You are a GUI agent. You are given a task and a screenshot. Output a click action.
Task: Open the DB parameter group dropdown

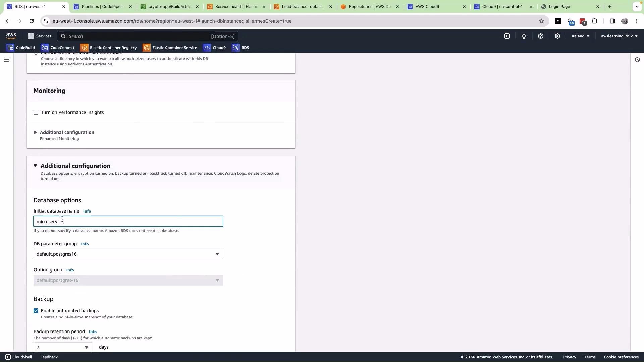pyautogui.click(x=128, y=254)
